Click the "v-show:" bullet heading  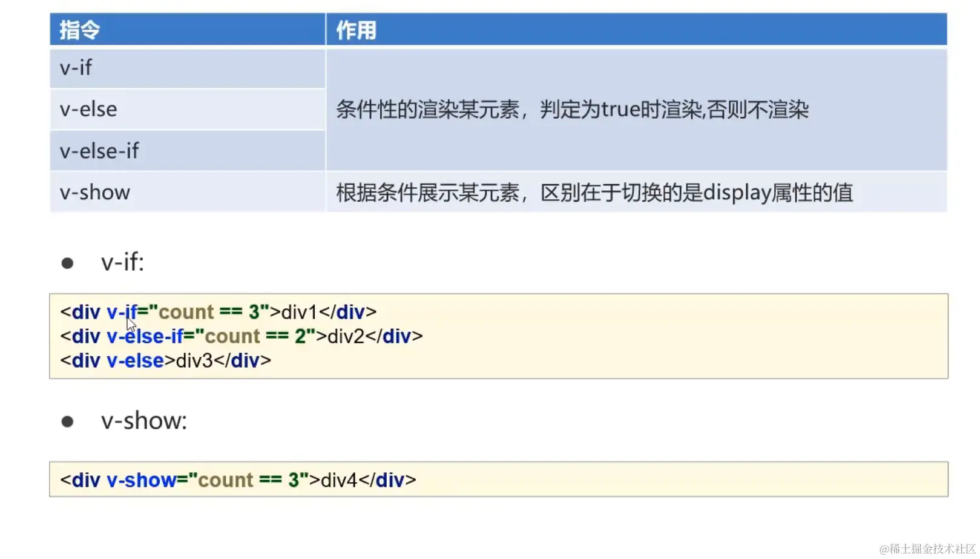(144, 421)
